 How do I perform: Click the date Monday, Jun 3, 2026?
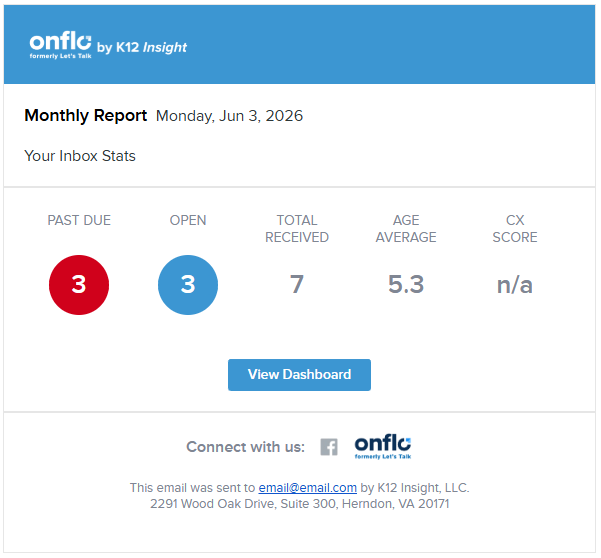tap(229, 117)
